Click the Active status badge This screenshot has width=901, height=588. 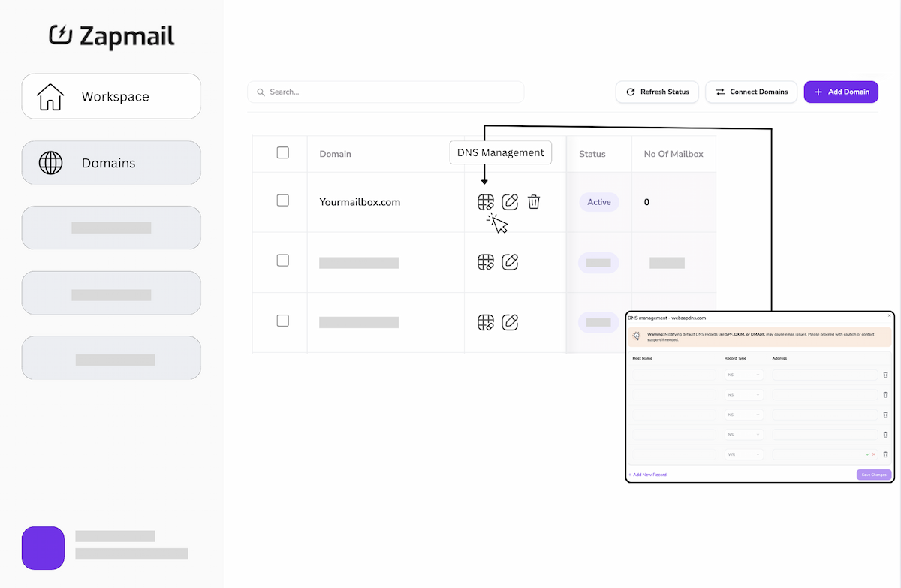[x=599, y=202]
